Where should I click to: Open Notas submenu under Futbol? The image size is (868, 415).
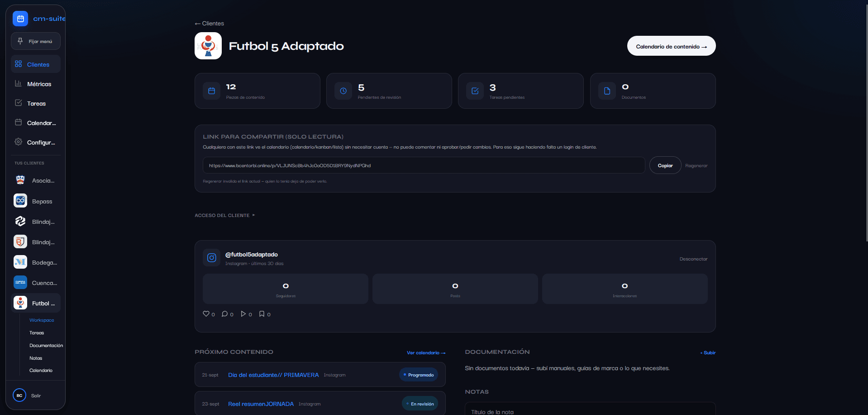tap(36, 358)
